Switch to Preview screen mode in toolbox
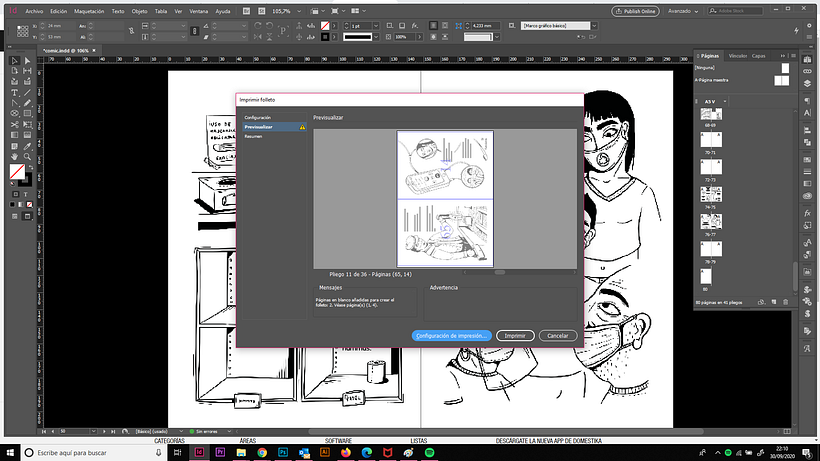Image resolution: width=820 pixels, height=461 pixels. pyautogui.click(x=27, y=216)
